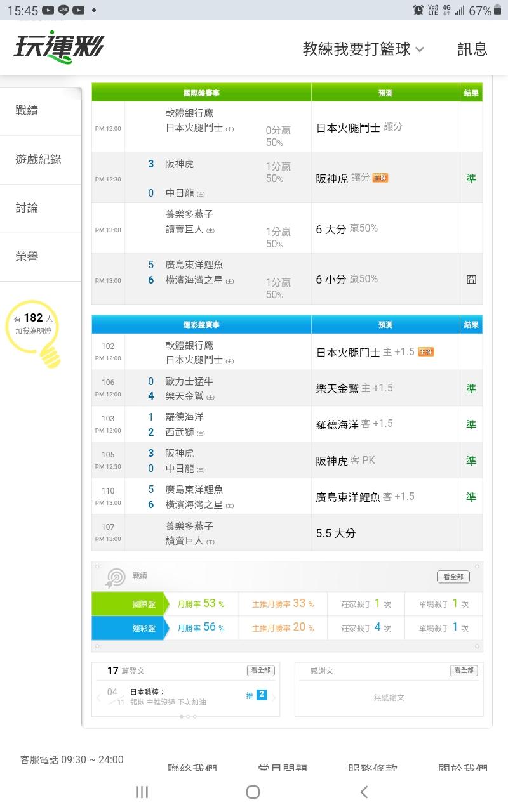This screenshot has width=508, height=812.
Task: Click 看全部 button in 戰績 section
Action: click(453, 577)
